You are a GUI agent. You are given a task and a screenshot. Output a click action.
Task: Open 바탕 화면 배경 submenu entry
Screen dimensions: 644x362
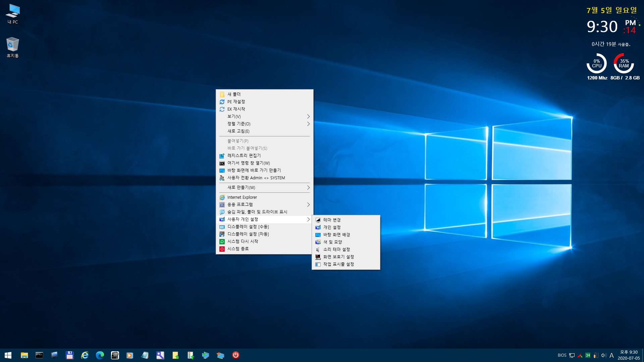click(x=346, y=235)
